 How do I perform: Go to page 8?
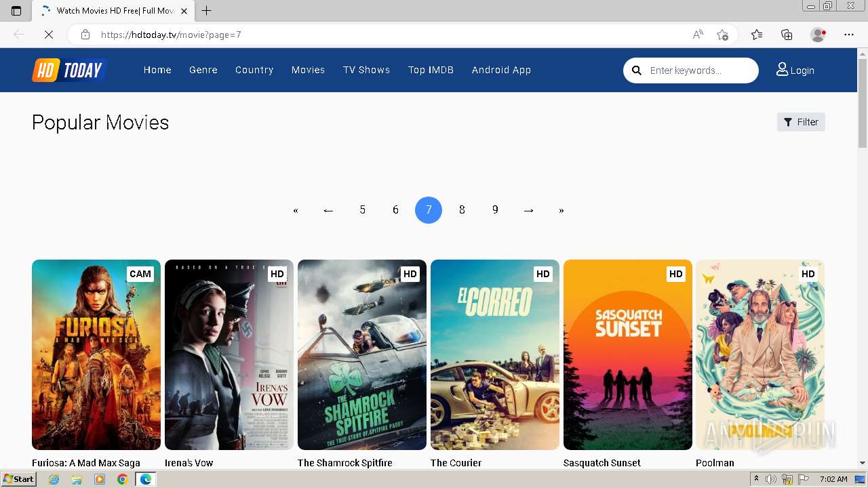pyautogui.click(x=462, y=210)
